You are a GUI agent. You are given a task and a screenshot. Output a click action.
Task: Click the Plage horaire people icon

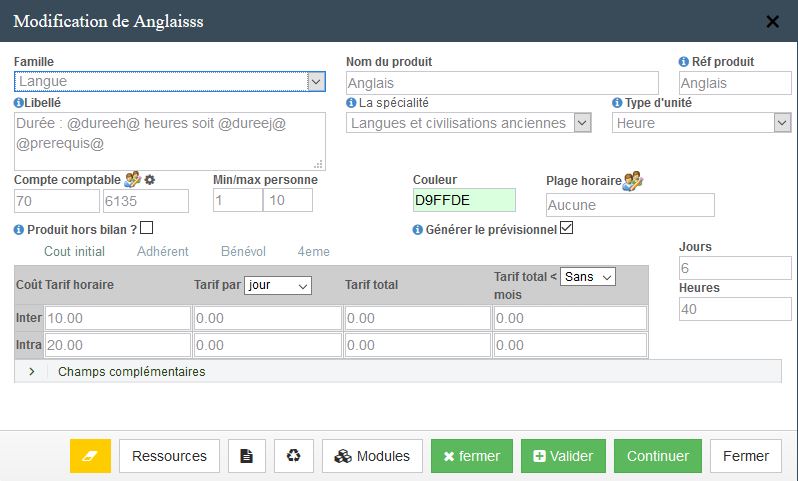click(x=633, y=181)
